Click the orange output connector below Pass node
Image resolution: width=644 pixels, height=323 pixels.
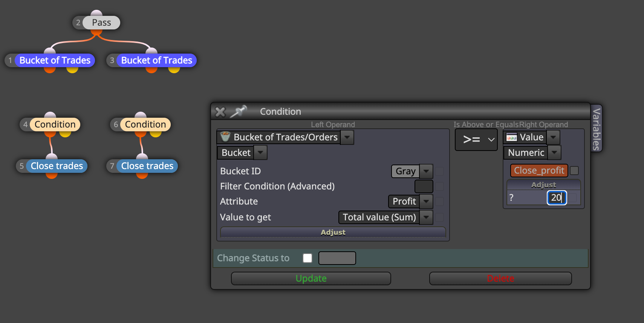[96, 32]
